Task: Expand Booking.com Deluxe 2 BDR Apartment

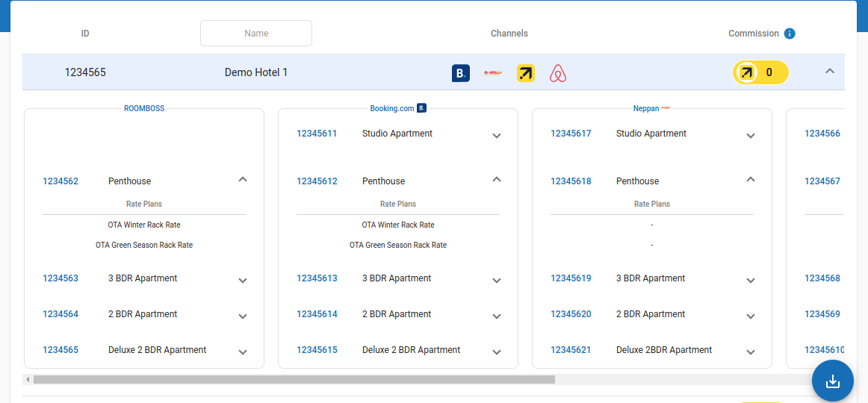Action: (x=497, y=352)
